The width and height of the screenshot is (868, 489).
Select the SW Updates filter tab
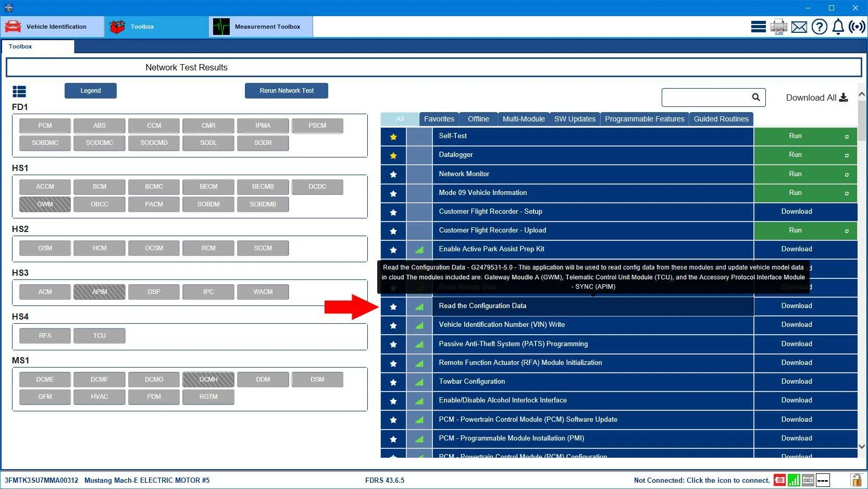575,119
